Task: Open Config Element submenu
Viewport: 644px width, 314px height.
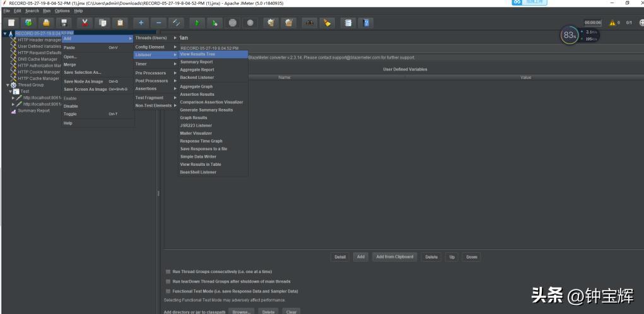Action: pyautogui.click(x=156, y=47)
